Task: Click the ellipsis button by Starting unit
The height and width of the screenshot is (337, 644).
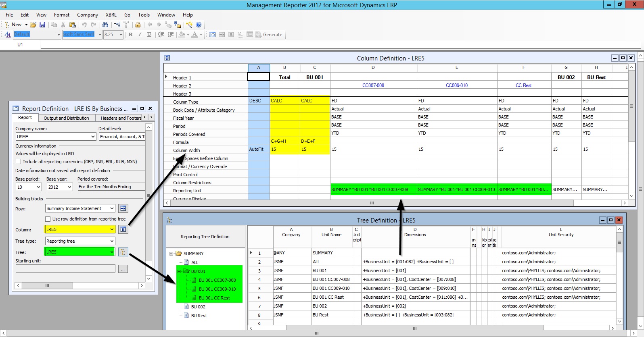Action: (x=123, y=269)
